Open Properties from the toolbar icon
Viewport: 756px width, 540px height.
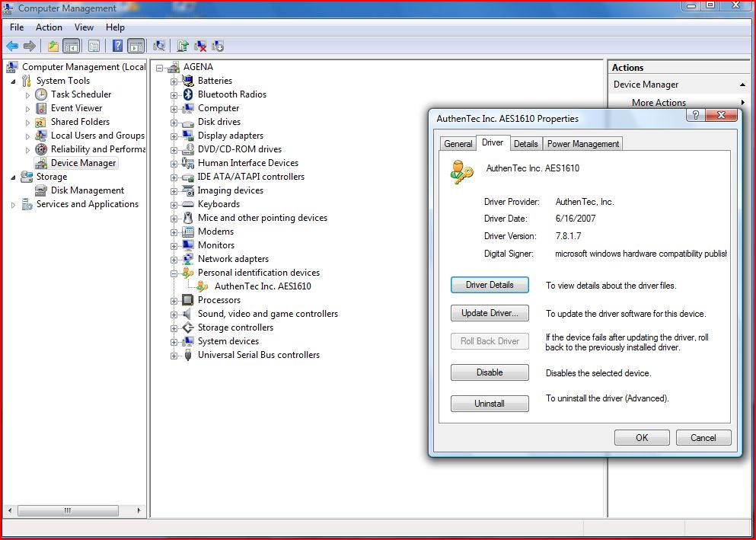point(94,46)
